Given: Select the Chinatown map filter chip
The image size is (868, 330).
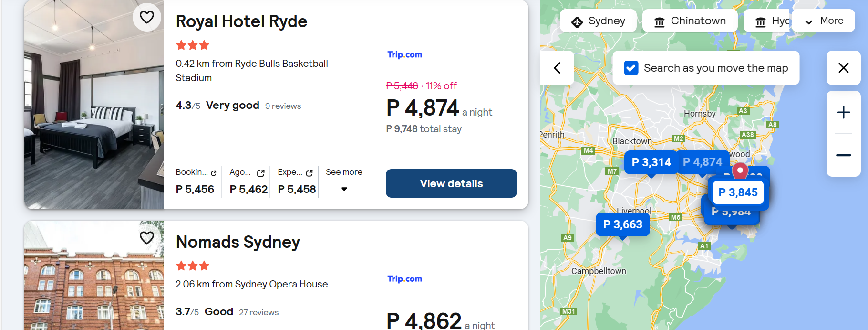Looking at the screenshot, I should 690,21.
